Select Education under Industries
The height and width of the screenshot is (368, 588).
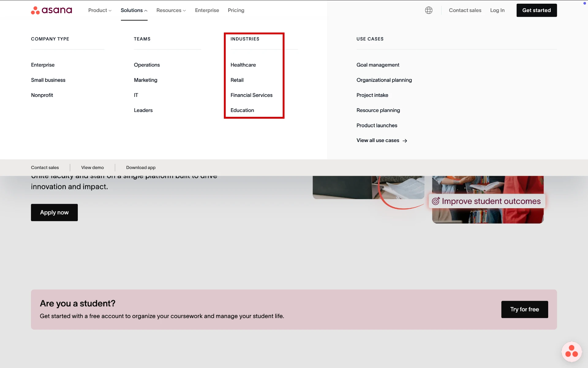click(x=242, y=110)
